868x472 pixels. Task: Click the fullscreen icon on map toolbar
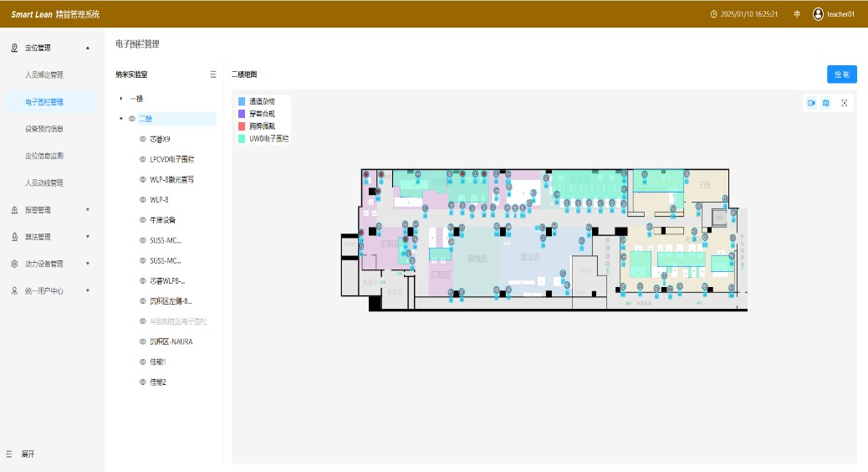coord(845,103)
